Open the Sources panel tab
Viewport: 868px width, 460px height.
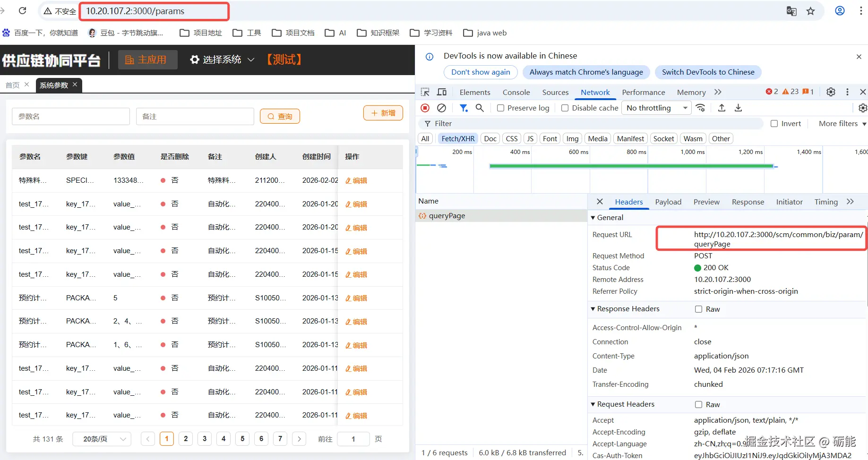pos(555,93)
